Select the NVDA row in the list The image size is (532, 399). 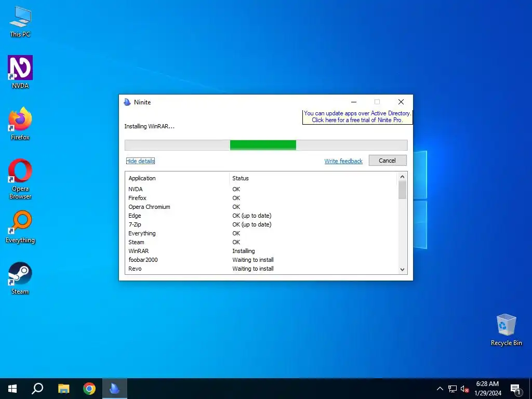tap(261, 189)
